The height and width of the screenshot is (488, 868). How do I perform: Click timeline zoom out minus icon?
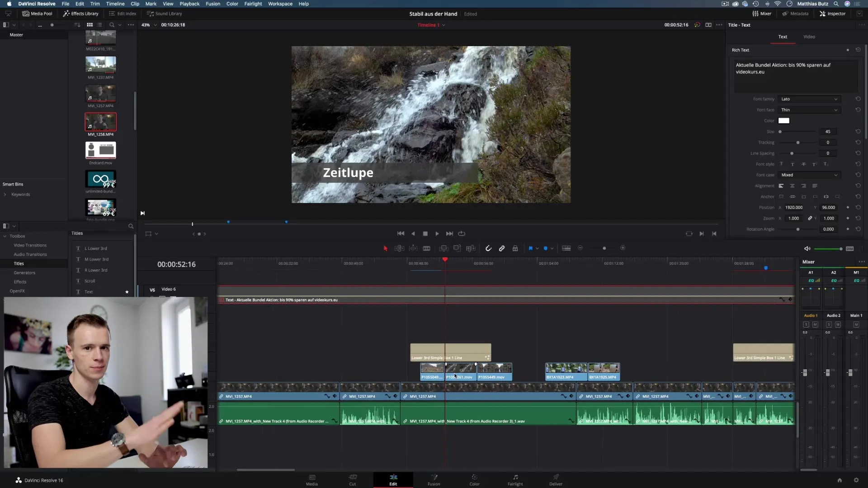point(580,248)
